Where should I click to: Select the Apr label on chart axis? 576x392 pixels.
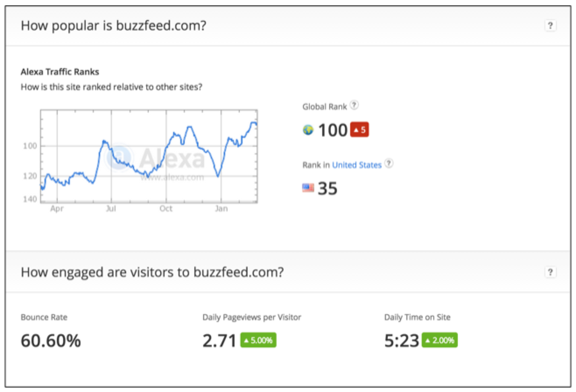click(x=57, y=209)
